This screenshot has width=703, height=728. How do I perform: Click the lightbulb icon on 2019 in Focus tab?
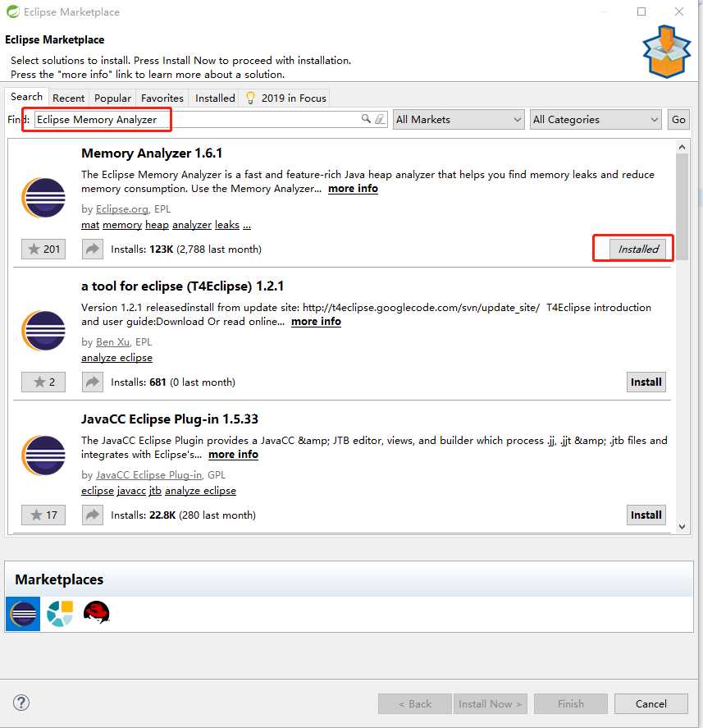click(x=250, y=98)
